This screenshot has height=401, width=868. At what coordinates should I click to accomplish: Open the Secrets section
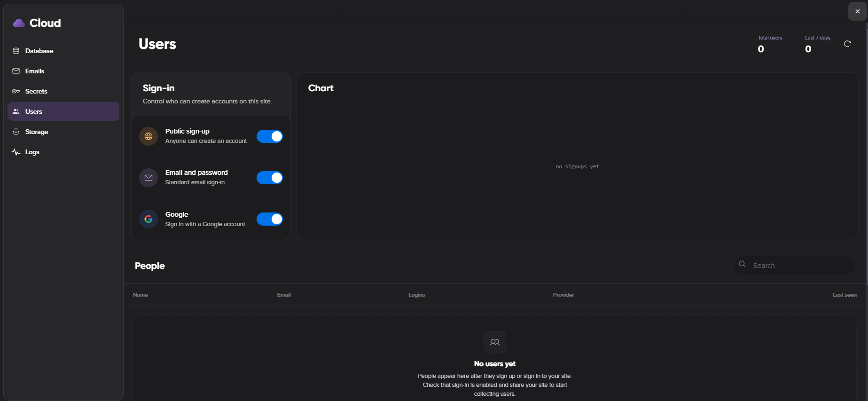click(x=63, y=91)
